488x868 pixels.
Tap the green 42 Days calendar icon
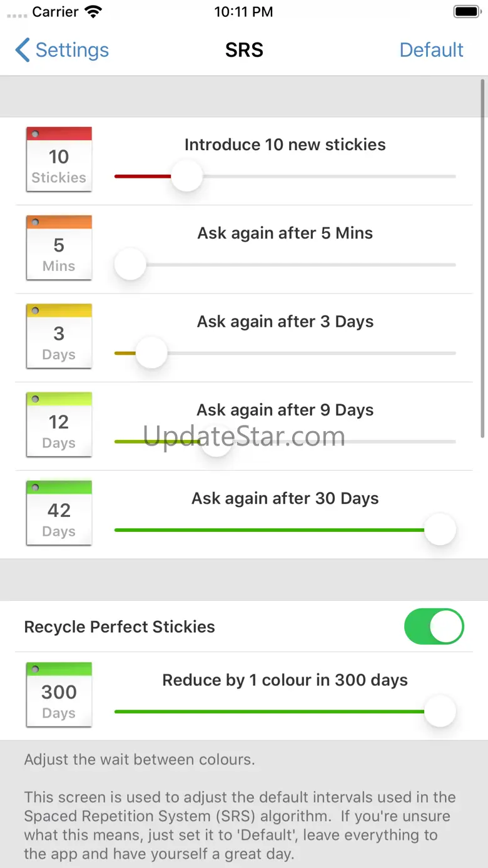point(59,513)
